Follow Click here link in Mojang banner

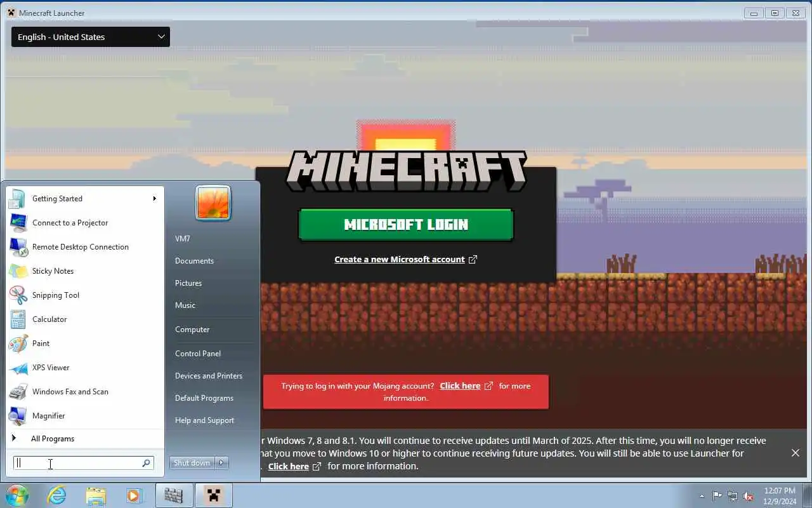pyautogui.click(x=460, y=385)
